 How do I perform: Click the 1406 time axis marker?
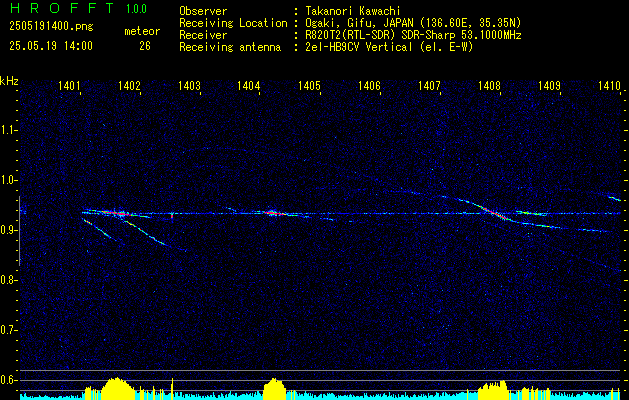point(369,85)
